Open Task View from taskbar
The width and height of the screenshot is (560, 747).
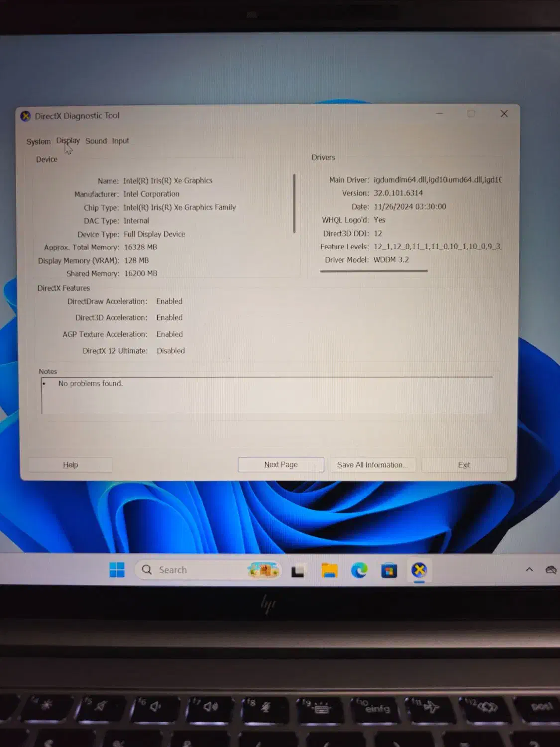[298, 571]
